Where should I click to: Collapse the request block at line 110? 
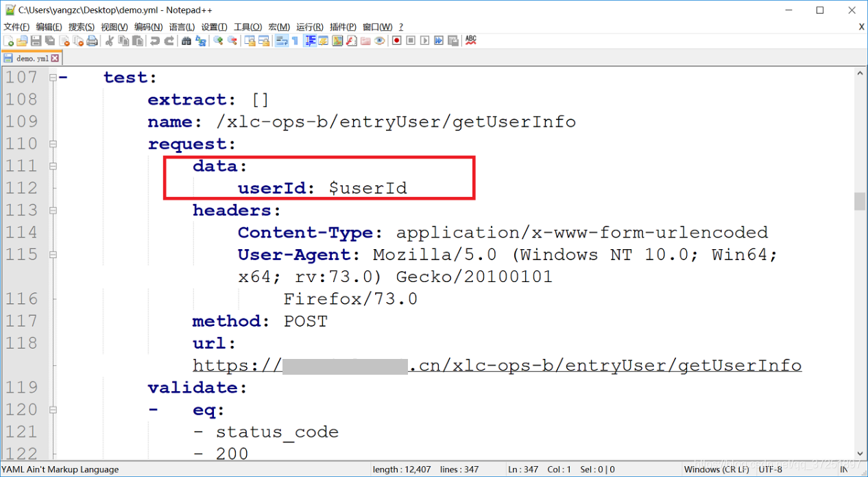53,144
